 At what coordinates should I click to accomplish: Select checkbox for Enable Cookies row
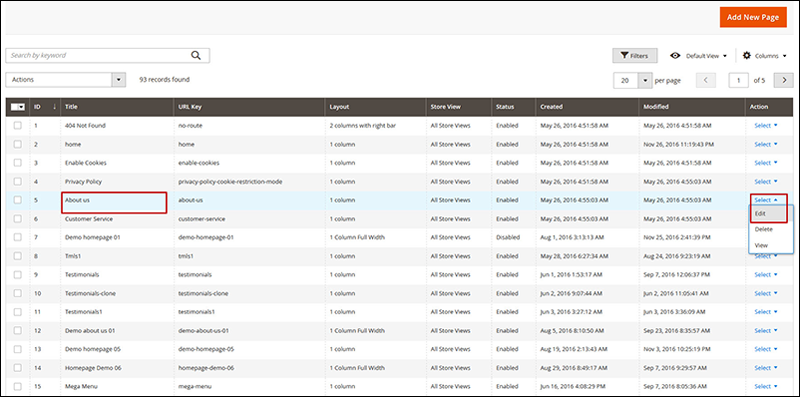(x=18, y=163)
